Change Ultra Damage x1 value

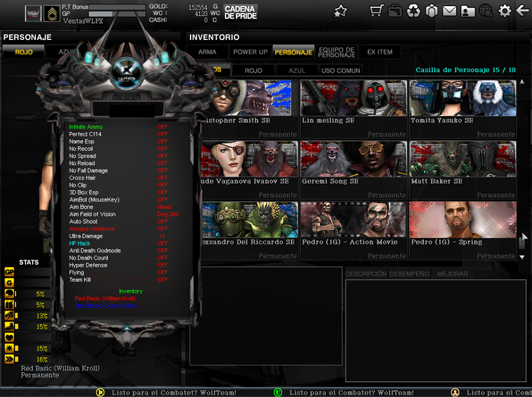[162, 236]
